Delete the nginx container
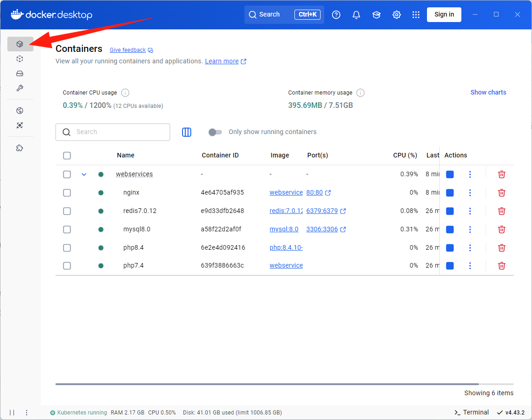This screenshot has width=532, height=420. (x=501, y=193)
